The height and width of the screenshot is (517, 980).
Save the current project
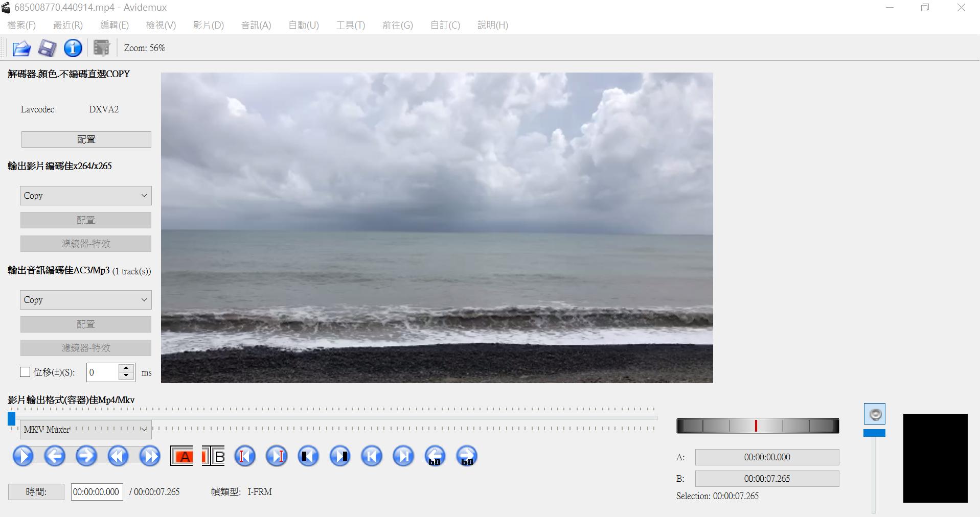[x=47, y=48]
